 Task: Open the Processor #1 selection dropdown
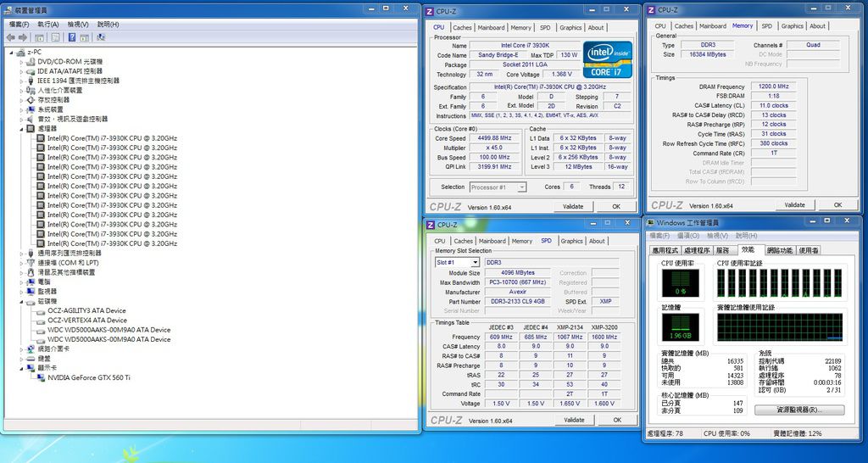pos(521,187)
